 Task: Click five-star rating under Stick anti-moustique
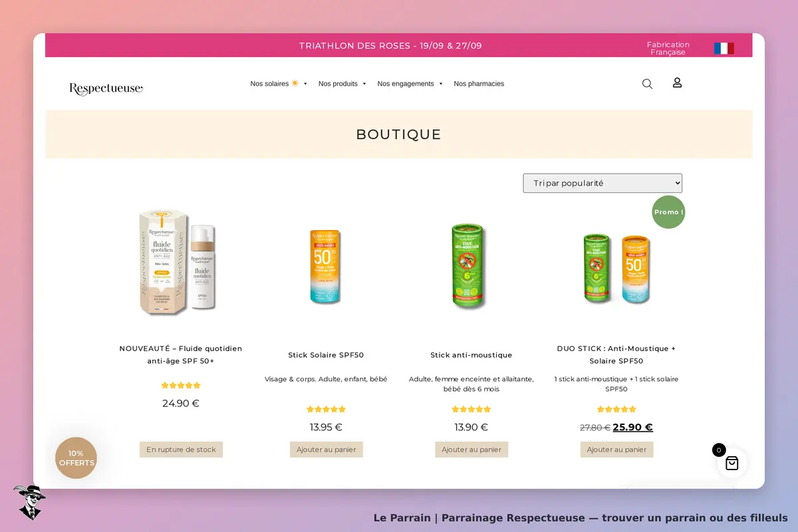471,409
